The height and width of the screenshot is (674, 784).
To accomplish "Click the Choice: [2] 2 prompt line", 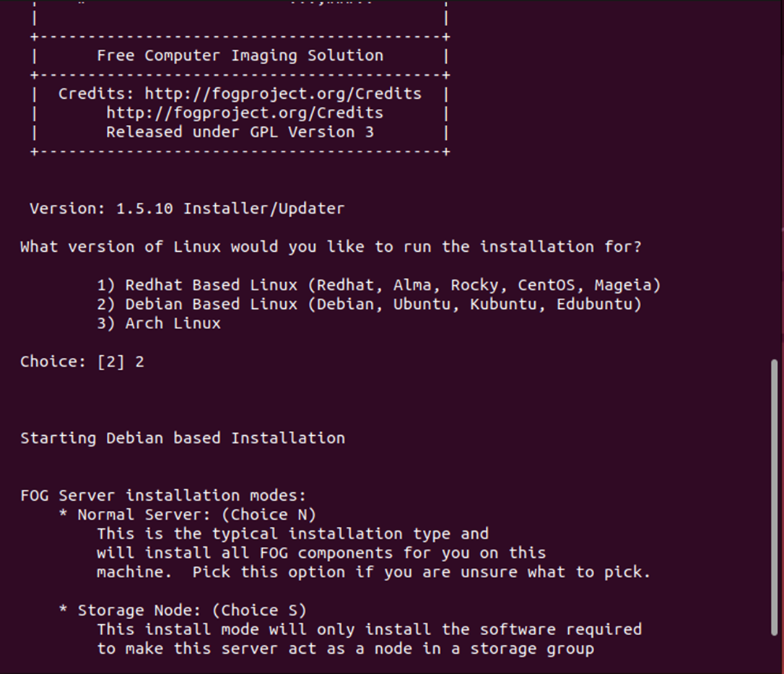I will [82, 362].
